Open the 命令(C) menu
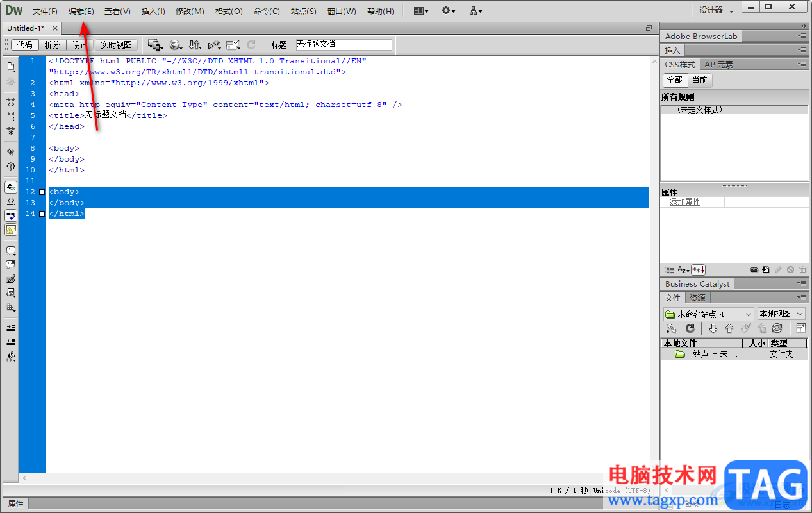This screenshot has width=812, height=513. pos(267,12)
